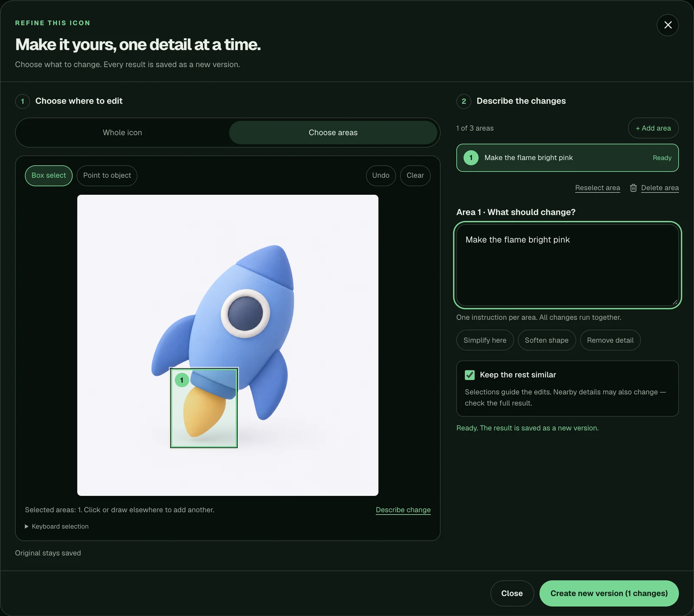
Task: Click the Ready status label in area row
Action: 662,158
